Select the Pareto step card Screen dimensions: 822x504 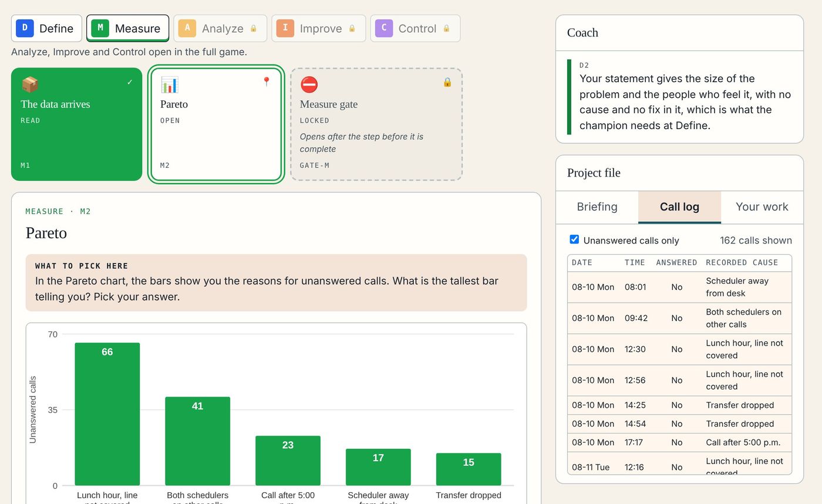point(216,124)
